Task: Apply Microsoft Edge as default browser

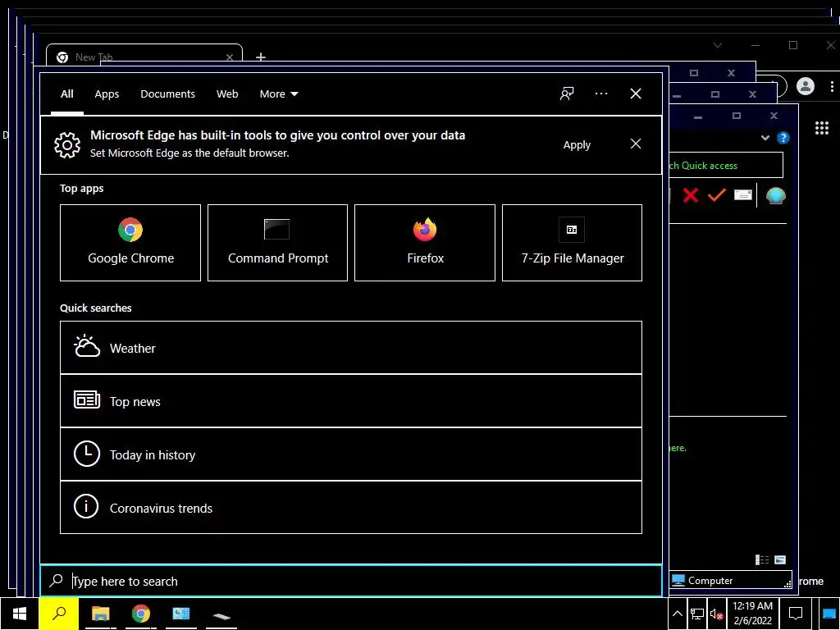Action: click(x=577, y=145)
